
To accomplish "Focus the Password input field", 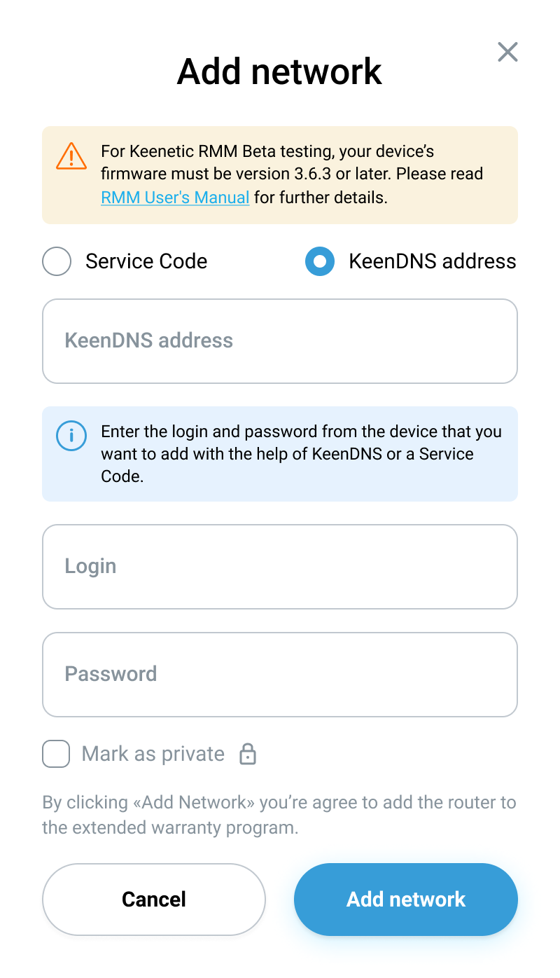I will pyautogui.click(x=280, y=675).
